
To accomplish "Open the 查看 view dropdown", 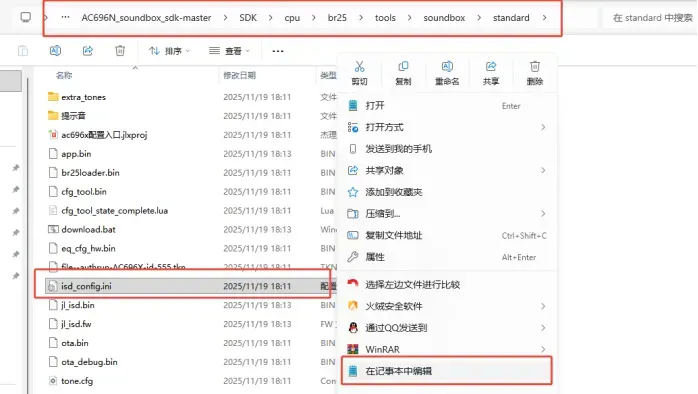I will (x=229, y=51).
